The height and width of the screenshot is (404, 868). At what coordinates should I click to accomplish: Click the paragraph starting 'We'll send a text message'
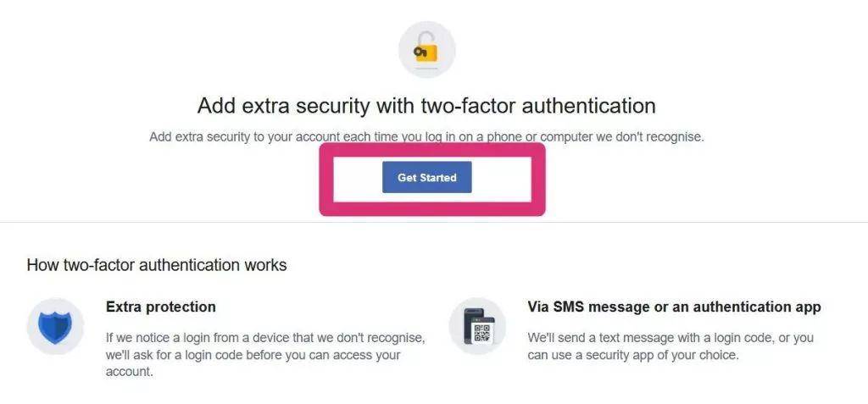click(670, 346)
